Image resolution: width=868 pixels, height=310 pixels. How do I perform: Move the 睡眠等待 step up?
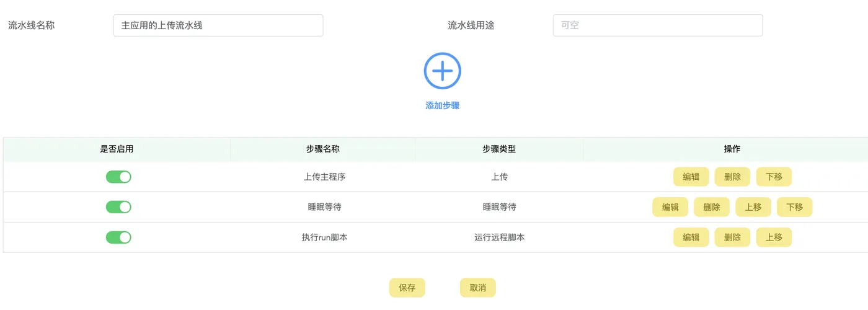pos(753,207)
